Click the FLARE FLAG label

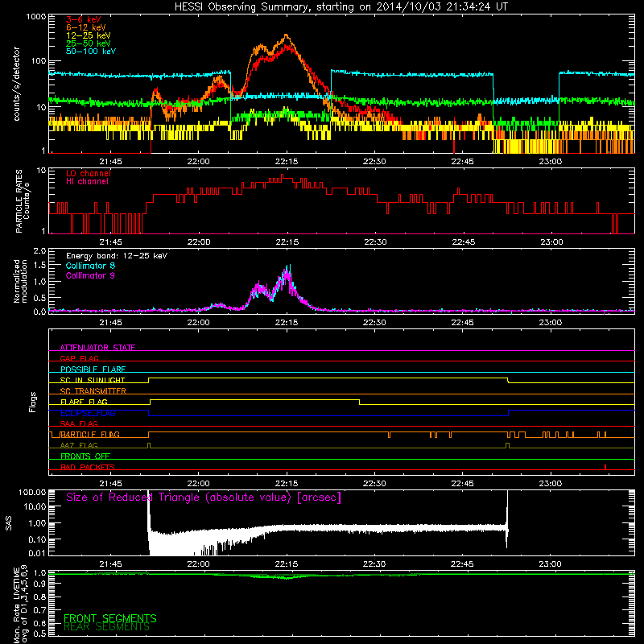pos(84,402)
